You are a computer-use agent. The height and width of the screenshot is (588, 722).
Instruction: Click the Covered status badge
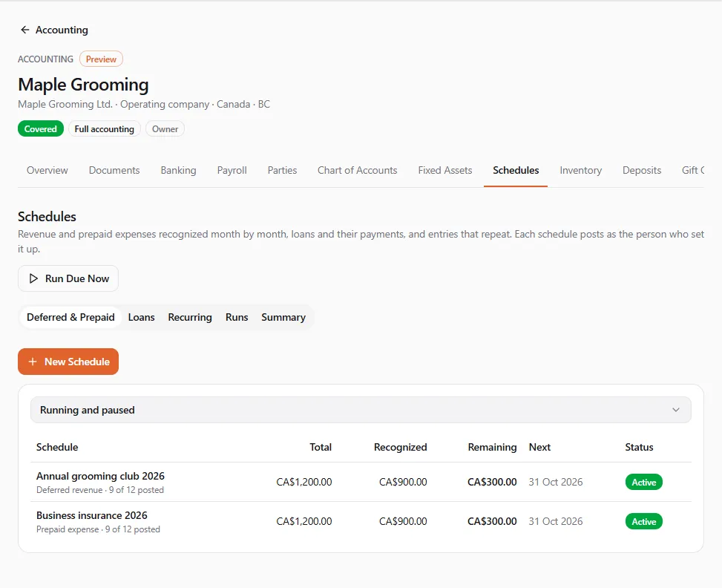[x=41, y=129]
